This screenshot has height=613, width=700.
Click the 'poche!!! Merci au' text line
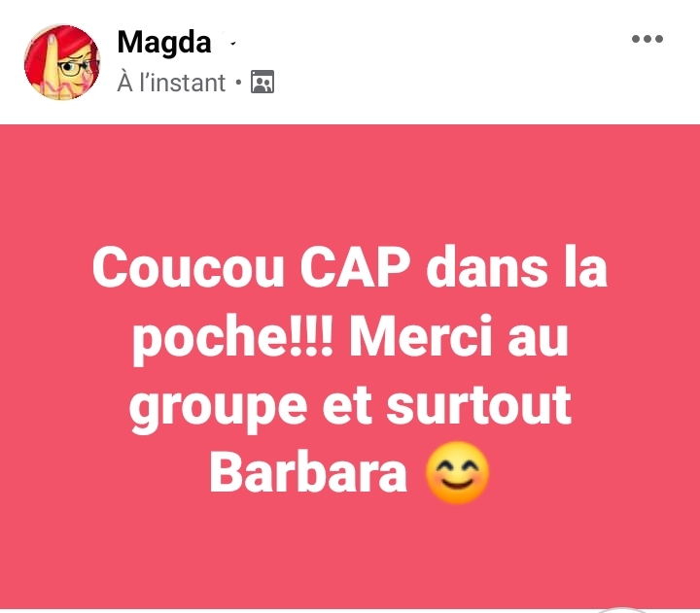pos(350,337)
